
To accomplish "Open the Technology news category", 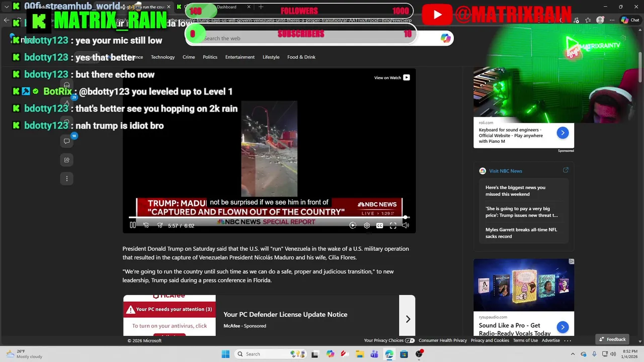I will [163, 57].
